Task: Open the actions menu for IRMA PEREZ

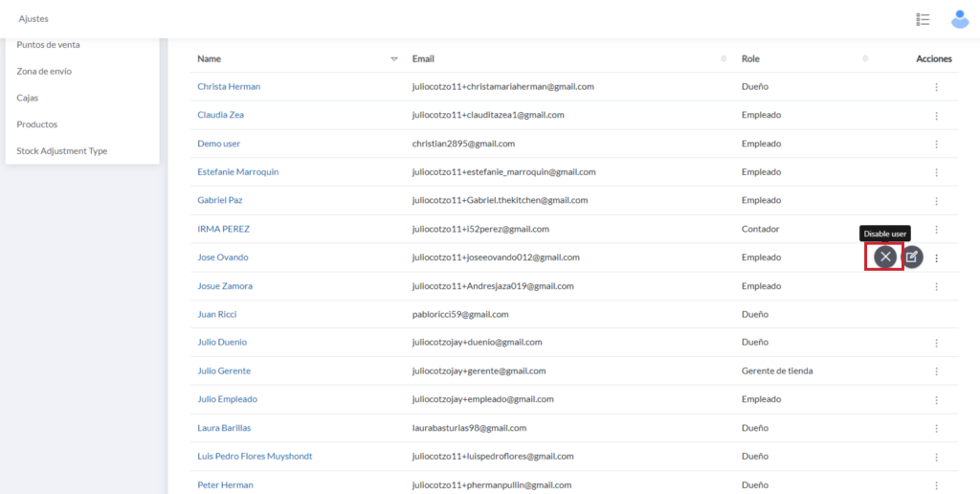Action: click(936, 230)
